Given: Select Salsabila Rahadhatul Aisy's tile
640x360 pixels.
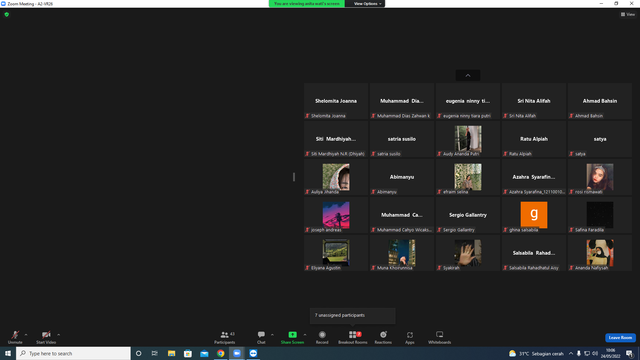Looking at the screenshot, I should 534,253.
